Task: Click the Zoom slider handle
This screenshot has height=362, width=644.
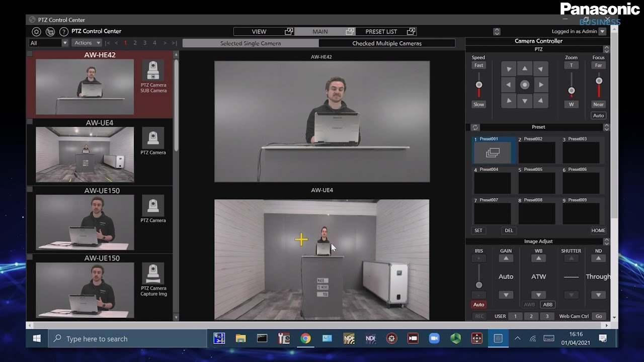Action: [571, 91]
